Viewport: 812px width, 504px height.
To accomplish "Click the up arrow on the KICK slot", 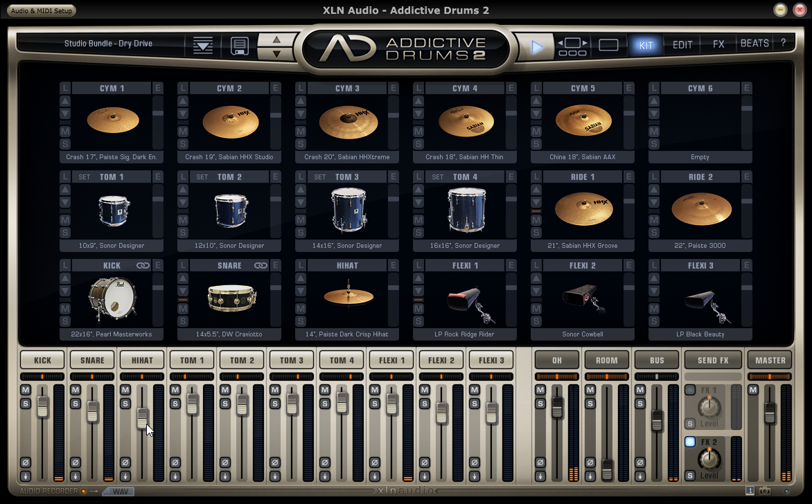I will click(x=65, y=278).
